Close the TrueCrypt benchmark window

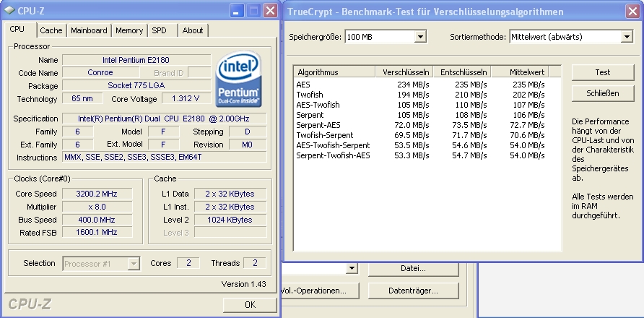[633, 12]
